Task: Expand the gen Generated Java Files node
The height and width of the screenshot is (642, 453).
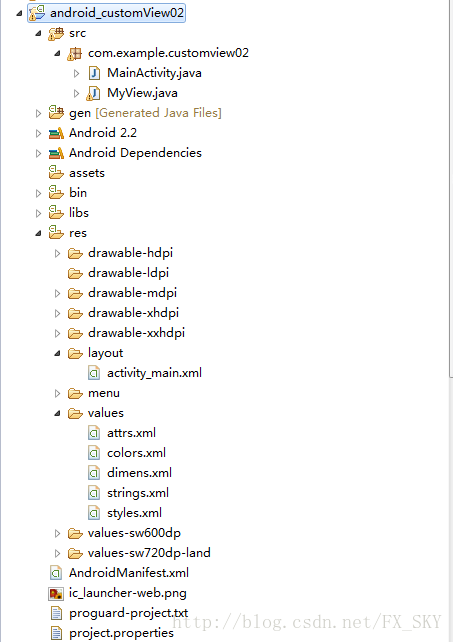Action: point(39,113)
